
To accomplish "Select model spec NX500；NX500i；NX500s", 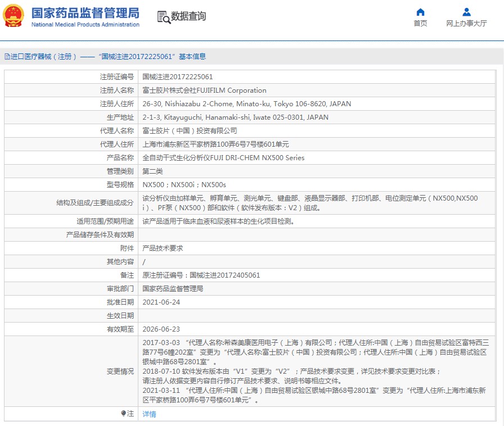I will [184, 185].
